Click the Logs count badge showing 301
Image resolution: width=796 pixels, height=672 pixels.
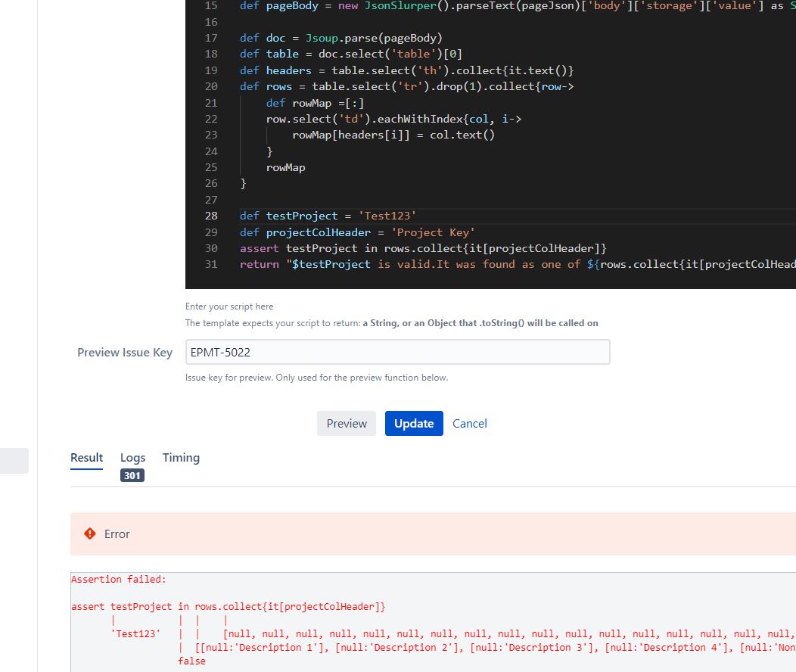[132, 475]
